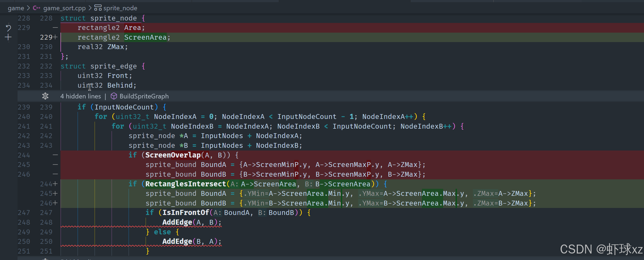Click 'ScreenOverlap' function call in removed line
The image size is (644, 260).
[x=173, y=155]
